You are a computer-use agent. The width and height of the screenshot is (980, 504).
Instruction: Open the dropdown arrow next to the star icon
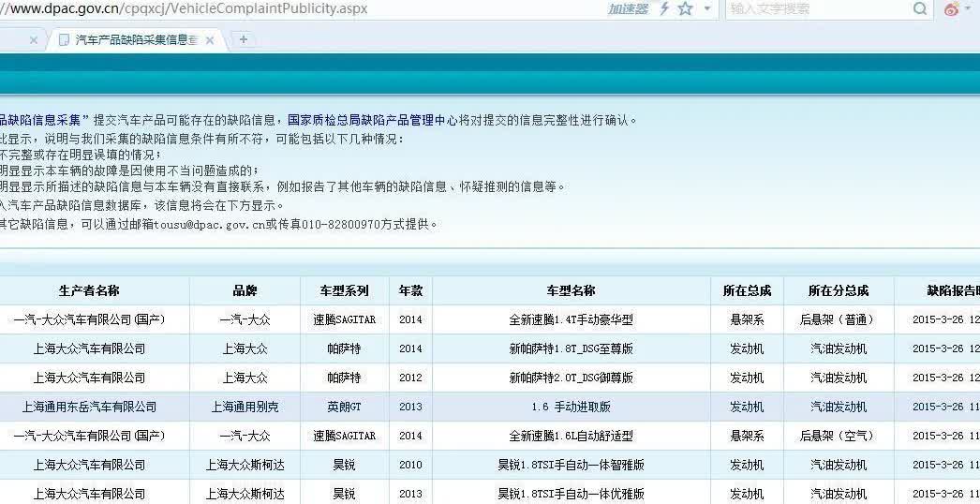pos(707,8)
